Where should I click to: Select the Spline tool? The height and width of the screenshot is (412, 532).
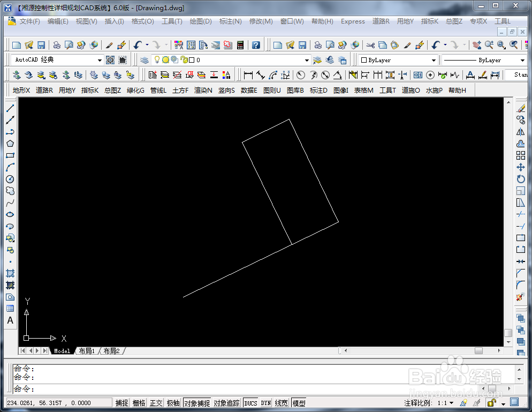[10, 203]
